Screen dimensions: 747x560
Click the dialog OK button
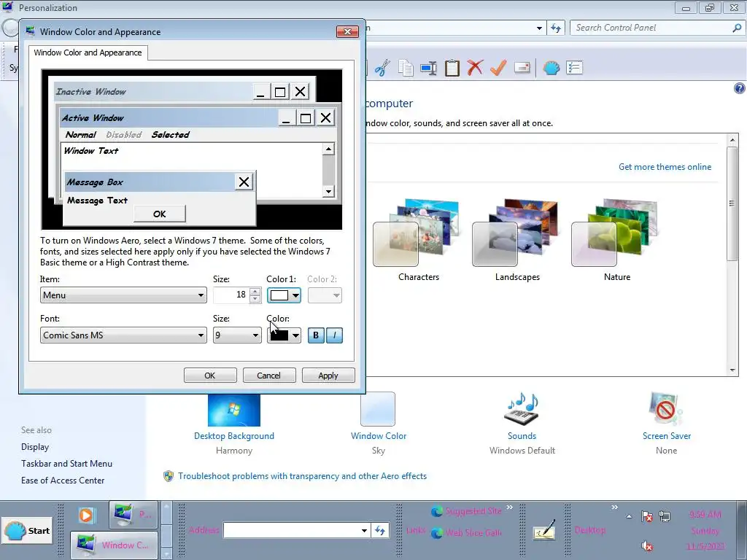click(210, 376)
